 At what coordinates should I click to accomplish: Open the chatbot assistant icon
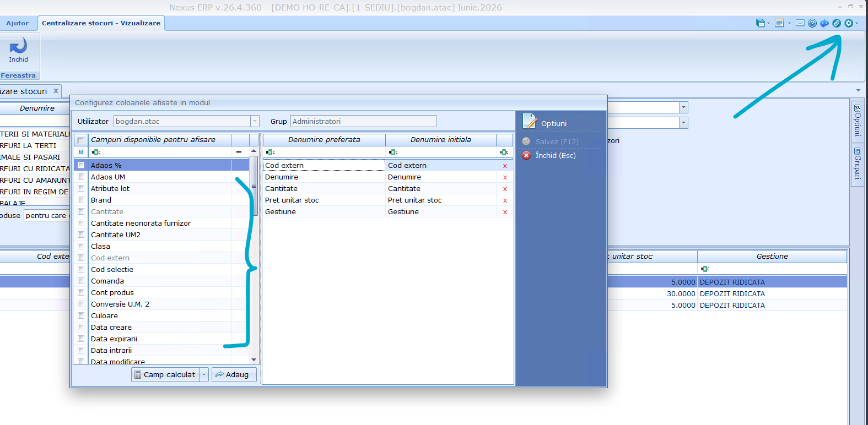824,23
